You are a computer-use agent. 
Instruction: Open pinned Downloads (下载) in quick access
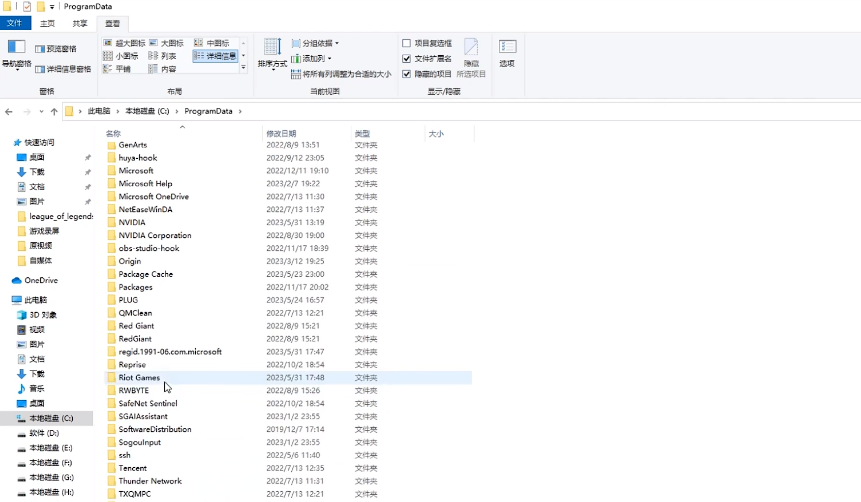31,172
